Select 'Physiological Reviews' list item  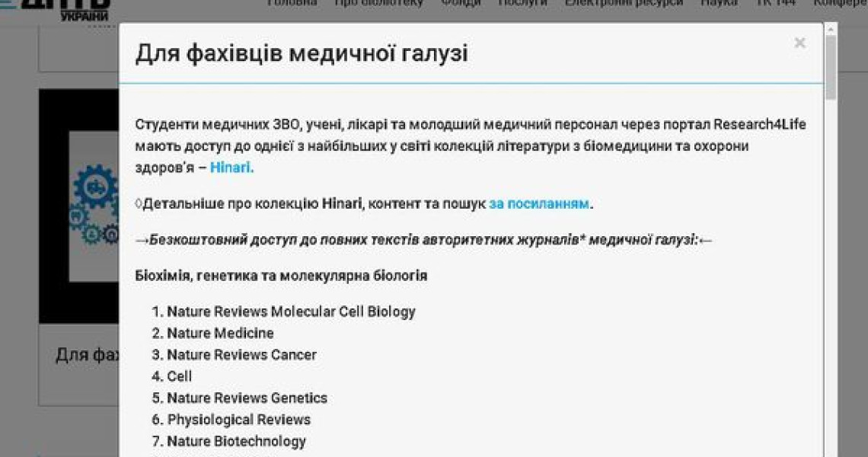point(238,420)
